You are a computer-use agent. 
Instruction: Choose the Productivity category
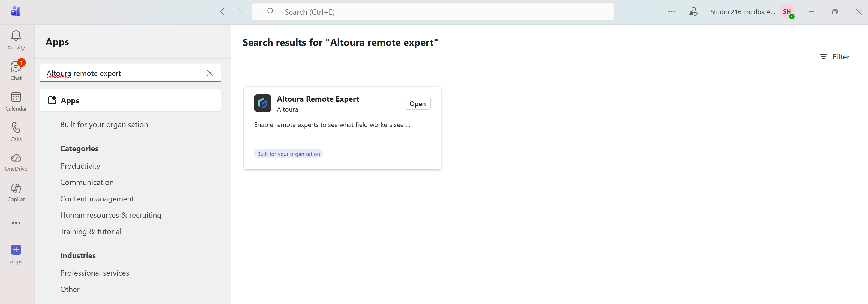pos(80,166)
